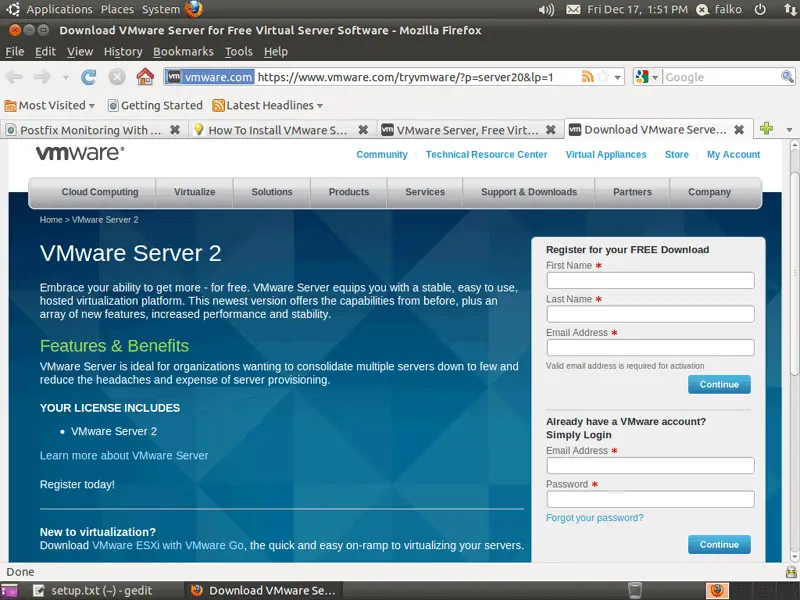
Task: Open the Virtual Appliances link
Action: tap(606, 155)
